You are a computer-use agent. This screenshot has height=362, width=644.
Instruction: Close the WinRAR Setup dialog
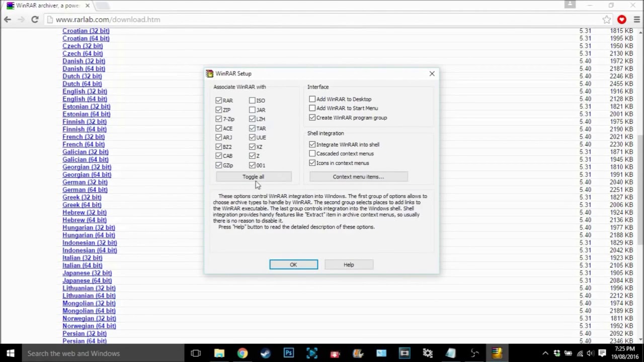point(432,73)
